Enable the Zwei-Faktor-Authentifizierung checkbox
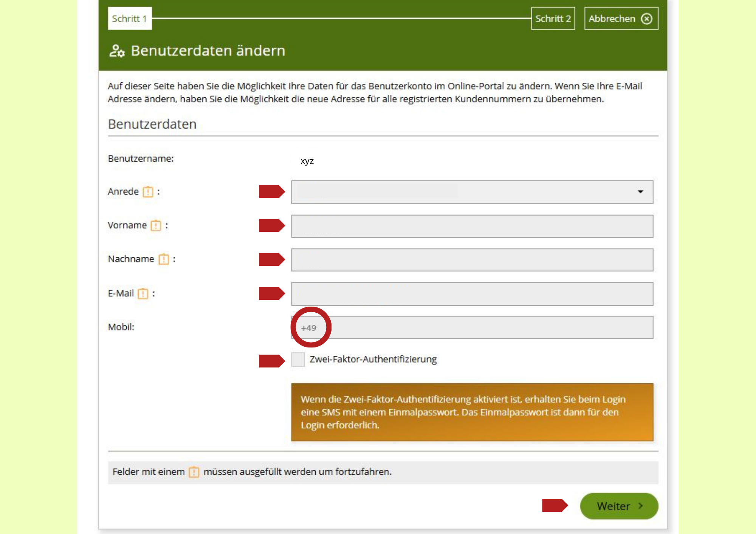 [298, 359]
